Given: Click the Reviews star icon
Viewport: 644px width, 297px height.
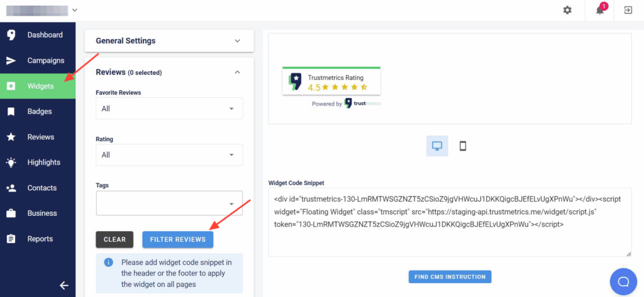Looking at the screenshot, I should point(11,137).
